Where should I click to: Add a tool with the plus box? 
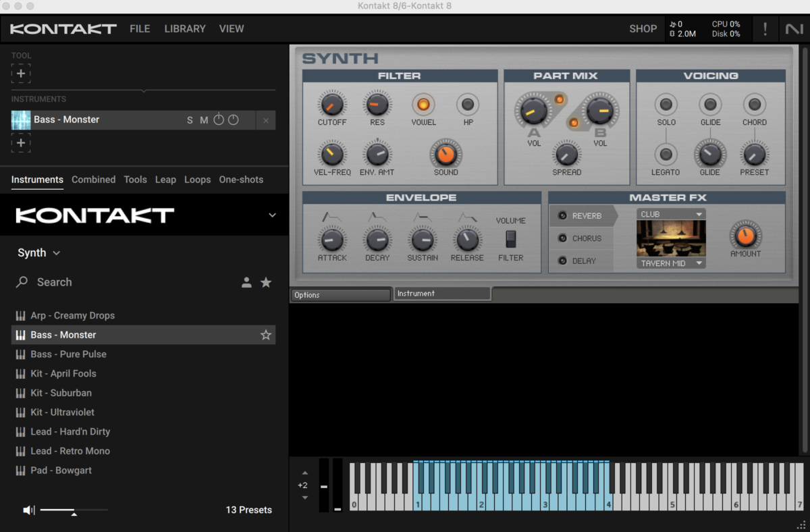(21, 74)
